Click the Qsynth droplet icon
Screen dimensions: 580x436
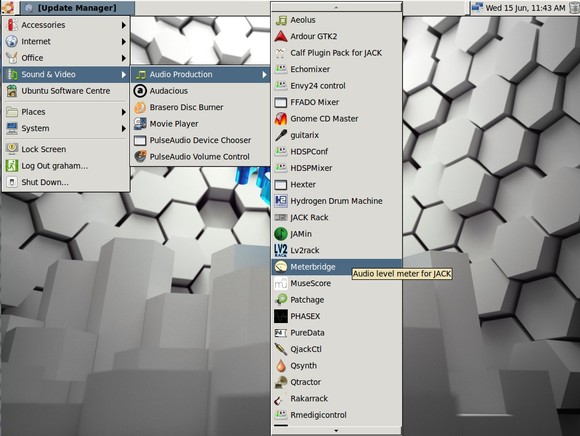[281, 366]
